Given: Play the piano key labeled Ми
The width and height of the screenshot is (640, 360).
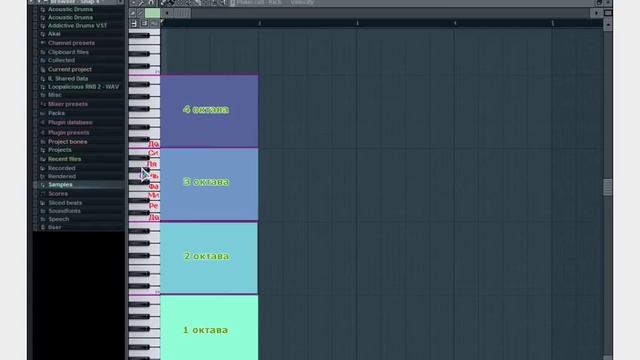Looking at the screenshot, I should pos(153,196).
